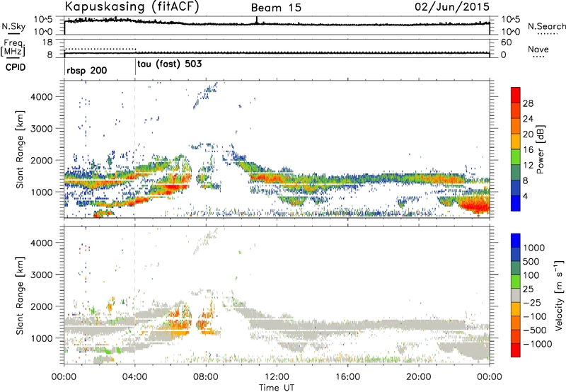Click the dotted N.Search frequency line
Image resolution: width=566 pixels, height=392 pixels.
tap(100, 49)
